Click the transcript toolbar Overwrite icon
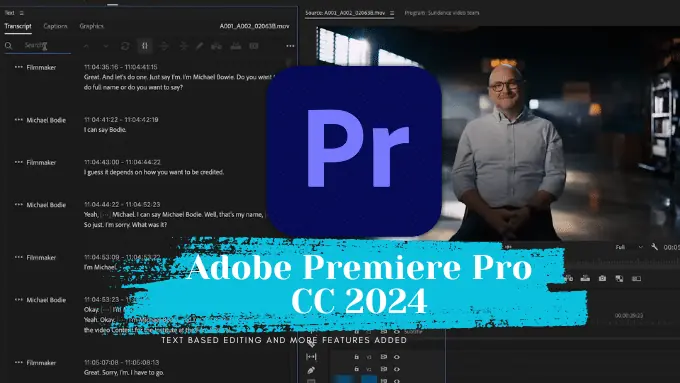The width and height of the screenshot is (680, 383). point(235,46)
